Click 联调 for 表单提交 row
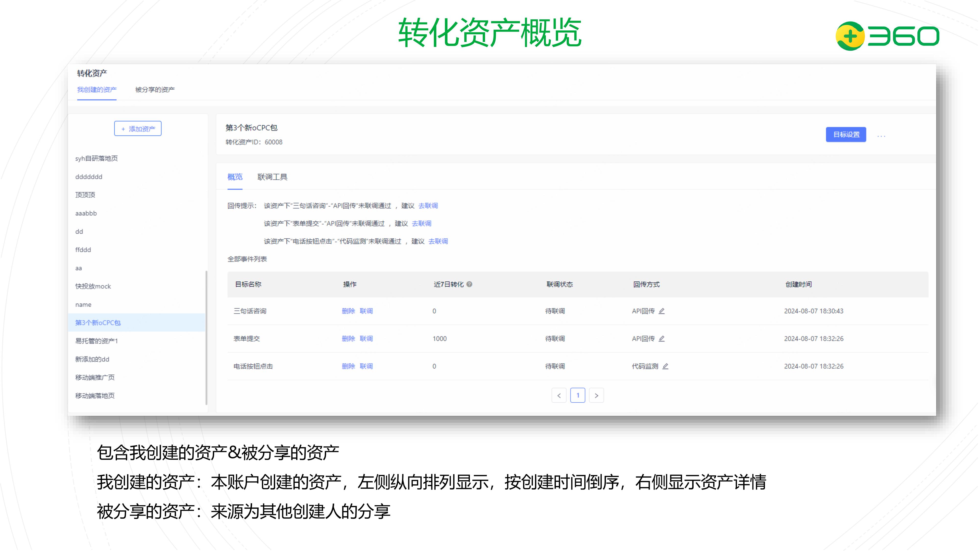The image size is (980, 551). click(366, 338)
